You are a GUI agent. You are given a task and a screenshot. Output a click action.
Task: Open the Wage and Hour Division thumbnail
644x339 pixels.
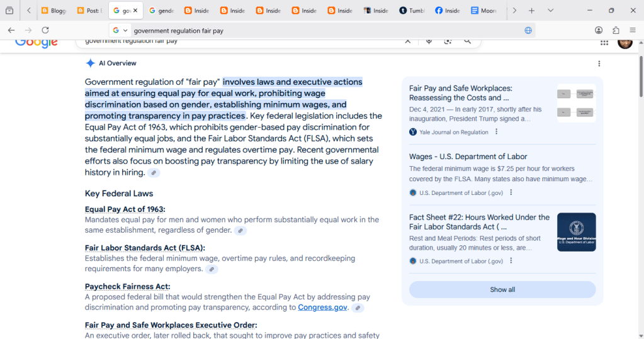pyautogui.click(x=576, y=232)
